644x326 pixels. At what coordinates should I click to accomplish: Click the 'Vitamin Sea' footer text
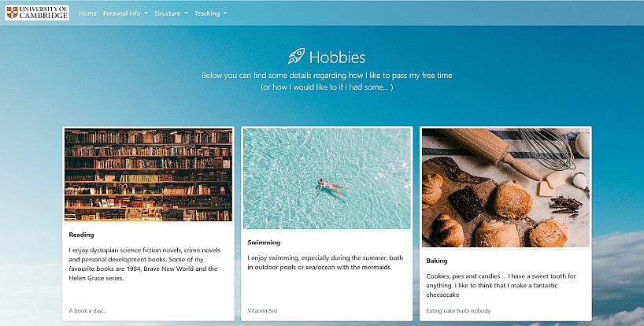(x=262, y=311)
